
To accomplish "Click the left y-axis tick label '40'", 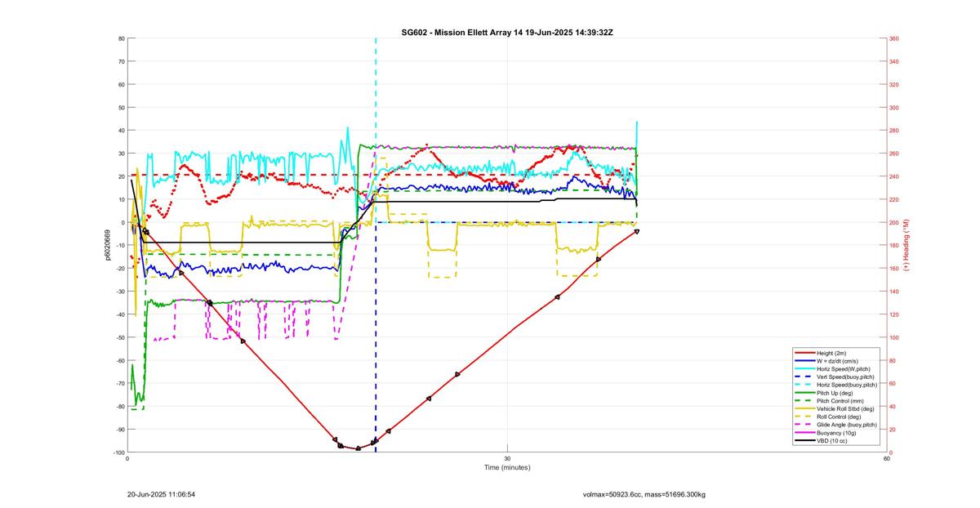I will 121,131.
